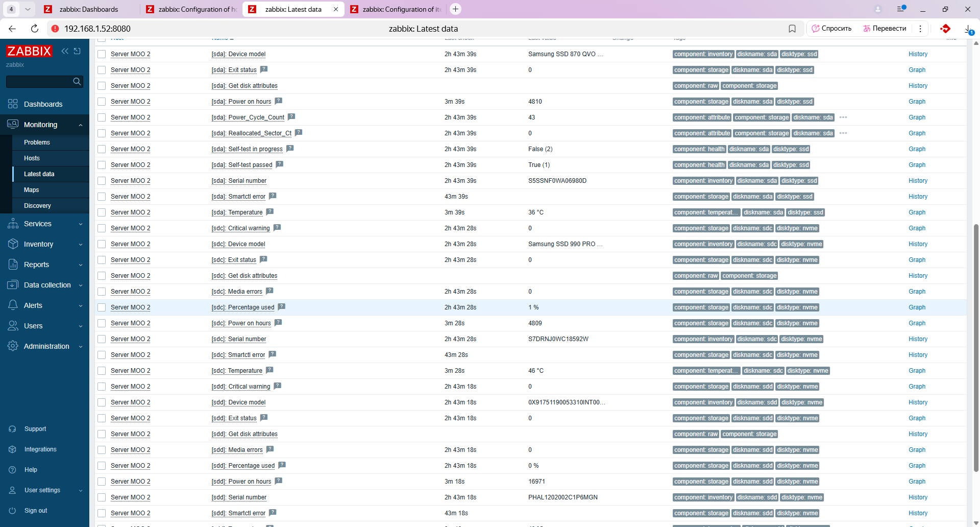Viewport: 980px width, 527px height.
Task: Open help icon for [sdc]: Percentage used
Action: pyautogui.click(x=281, y=307)
